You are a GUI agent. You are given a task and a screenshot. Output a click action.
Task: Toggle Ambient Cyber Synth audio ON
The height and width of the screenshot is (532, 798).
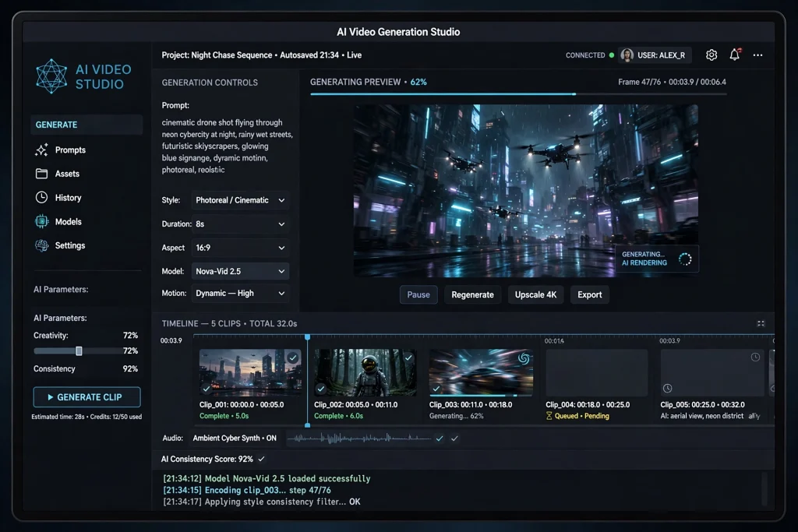[235, 438]
